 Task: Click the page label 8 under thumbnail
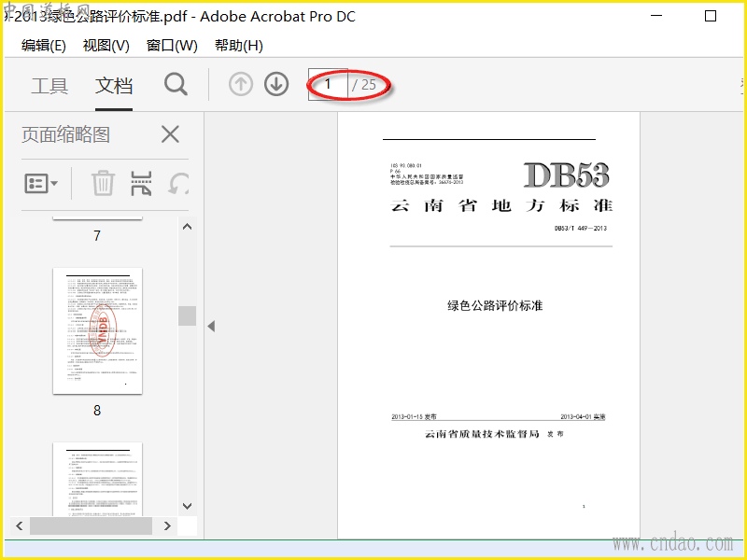tap(97, 411)
